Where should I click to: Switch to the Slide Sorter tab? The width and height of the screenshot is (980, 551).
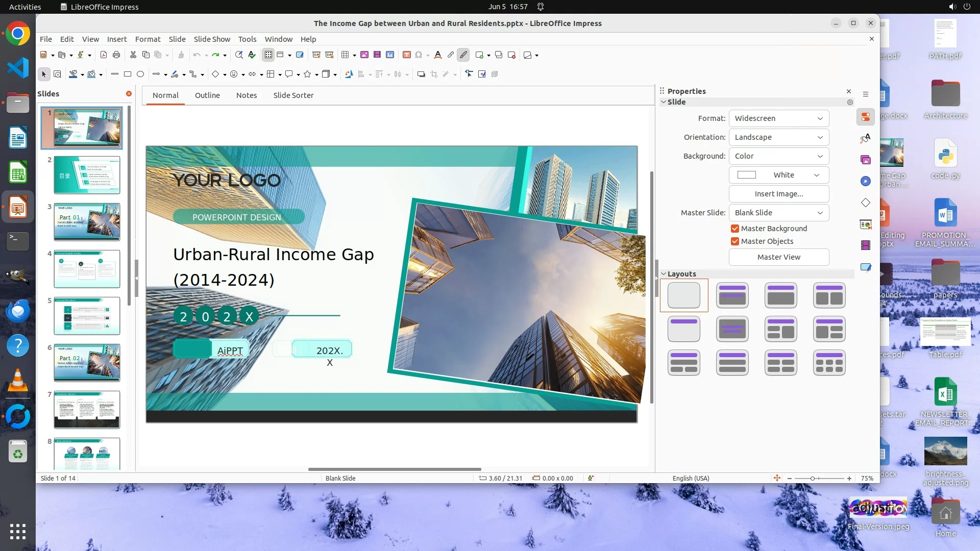[293, 95]
